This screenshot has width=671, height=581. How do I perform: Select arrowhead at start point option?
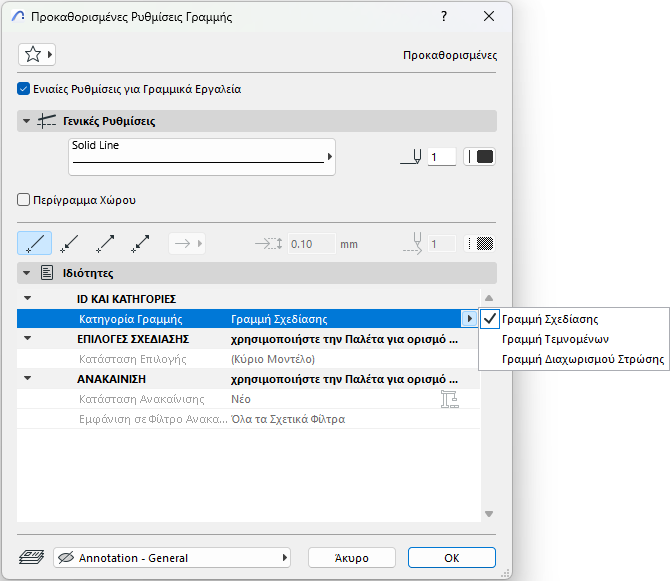click(69, 243)
